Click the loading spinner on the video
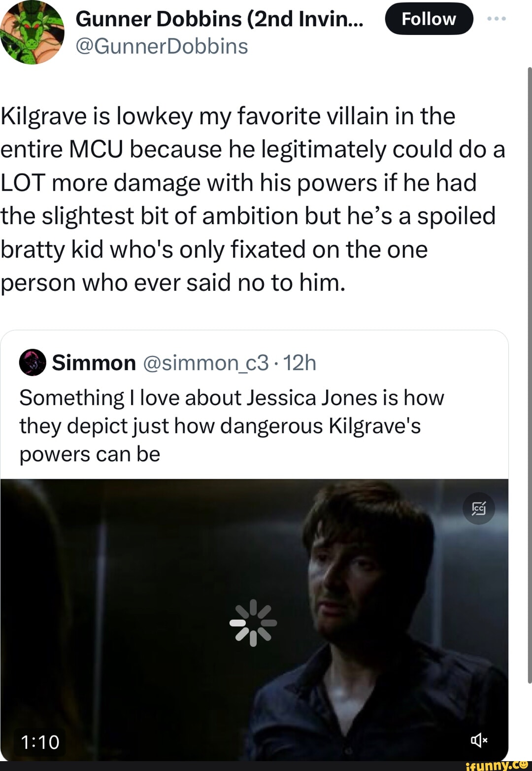The image size is (532, 771). point(253,623)
